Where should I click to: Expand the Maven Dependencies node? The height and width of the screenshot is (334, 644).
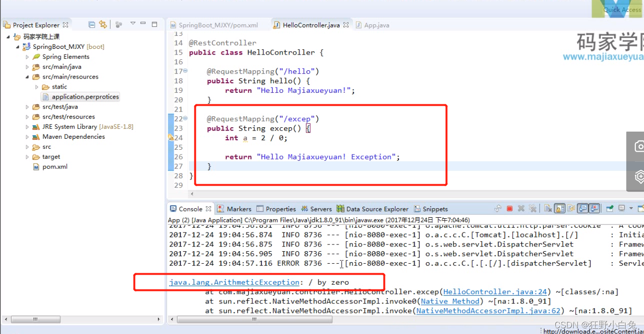point(27,137)
